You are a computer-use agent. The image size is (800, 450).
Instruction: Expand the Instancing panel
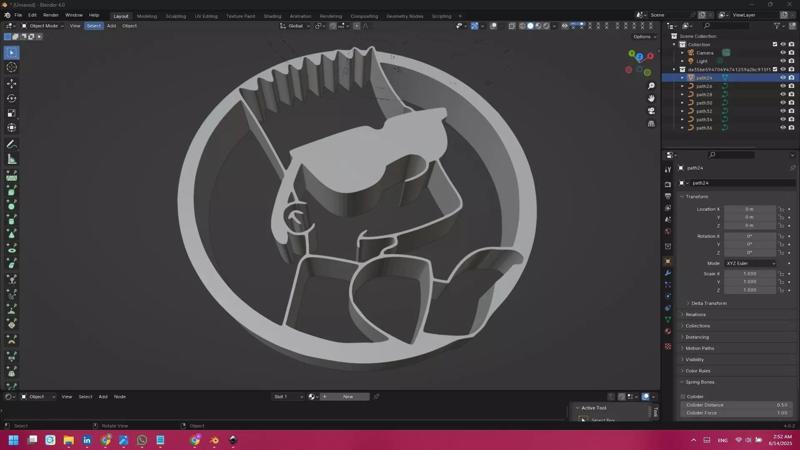tap(697, 337)
